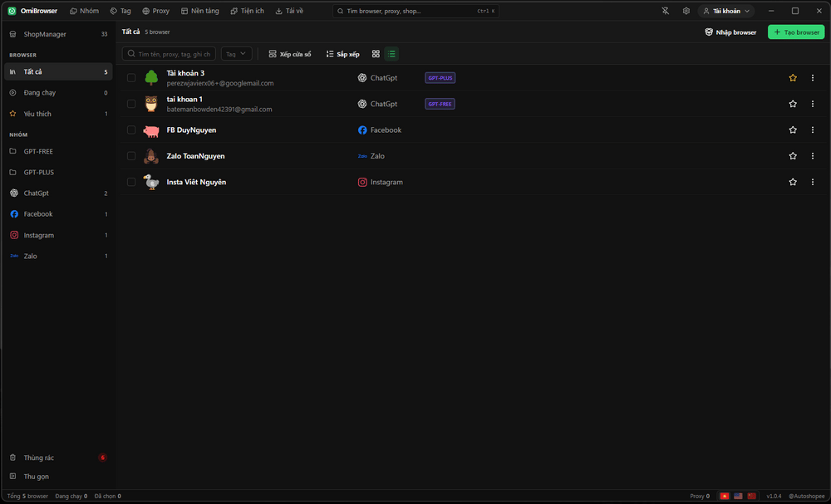Click the Tạo browser button
831x504 pixels.
click(x=796, y=32)
